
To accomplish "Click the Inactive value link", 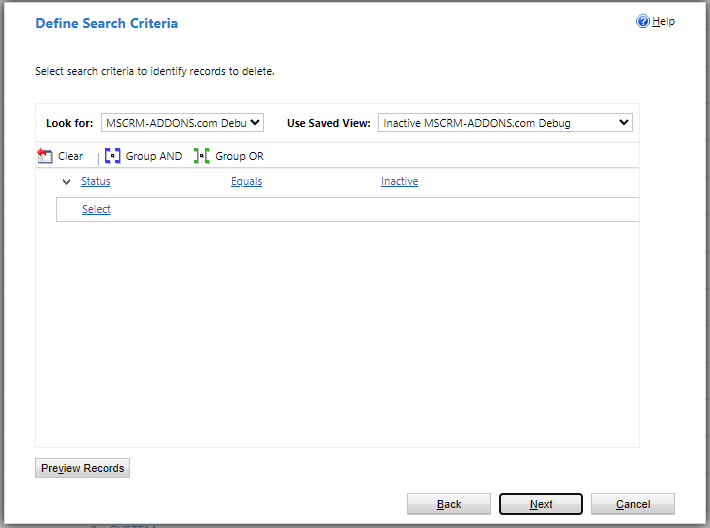I will pyautogui.click(x=399, y=181).
